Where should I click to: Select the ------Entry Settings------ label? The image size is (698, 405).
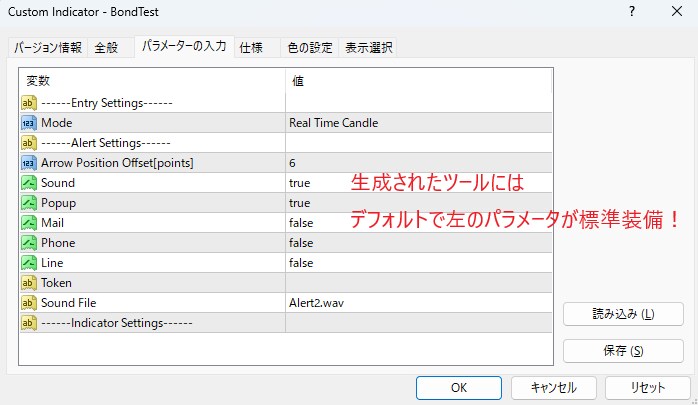point(107,103)
